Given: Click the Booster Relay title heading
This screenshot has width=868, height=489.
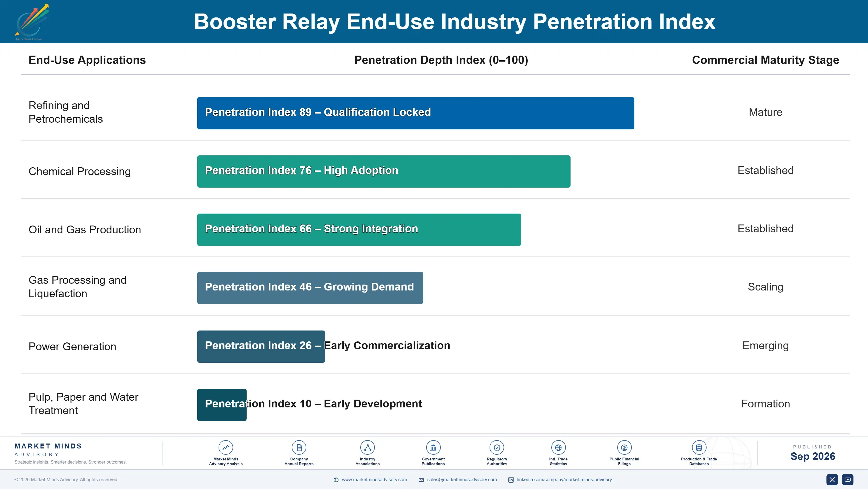Looking at the screenshot, I should [454, 22].
